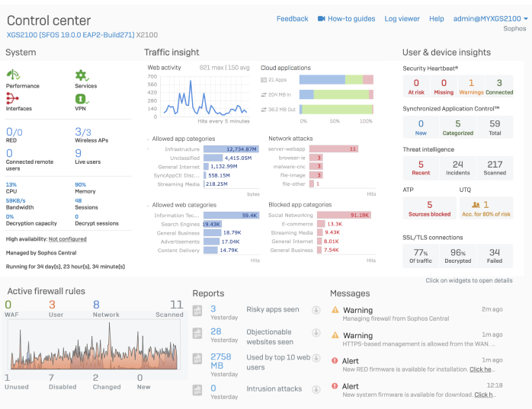Open the Interfaces status icon
The height and width of the screenshot is (409, 532).
tap(12, 98)
